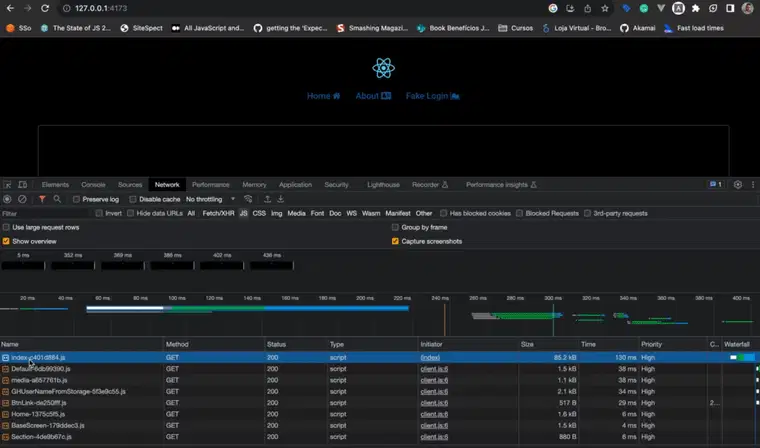Open the network search magnifier

coord(57,199)
